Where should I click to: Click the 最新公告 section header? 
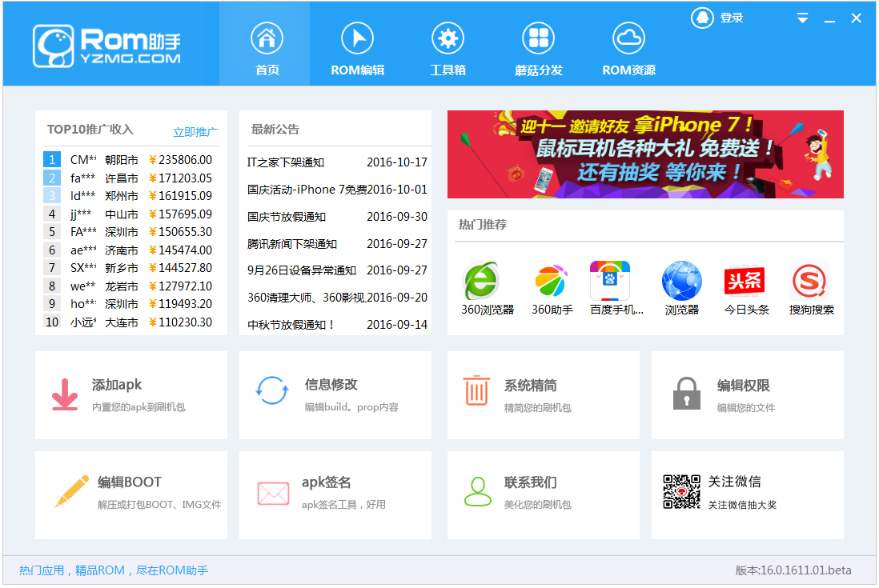click(x=275, y=130)
